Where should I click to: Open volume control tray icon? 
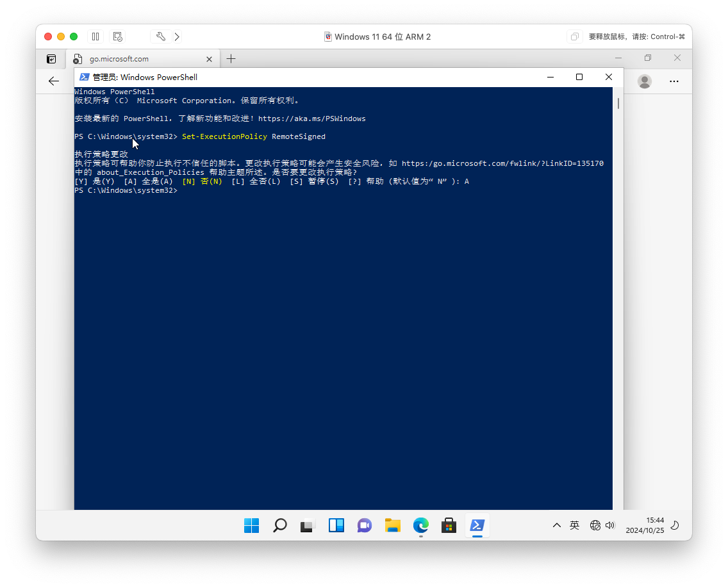coord(610,525)
